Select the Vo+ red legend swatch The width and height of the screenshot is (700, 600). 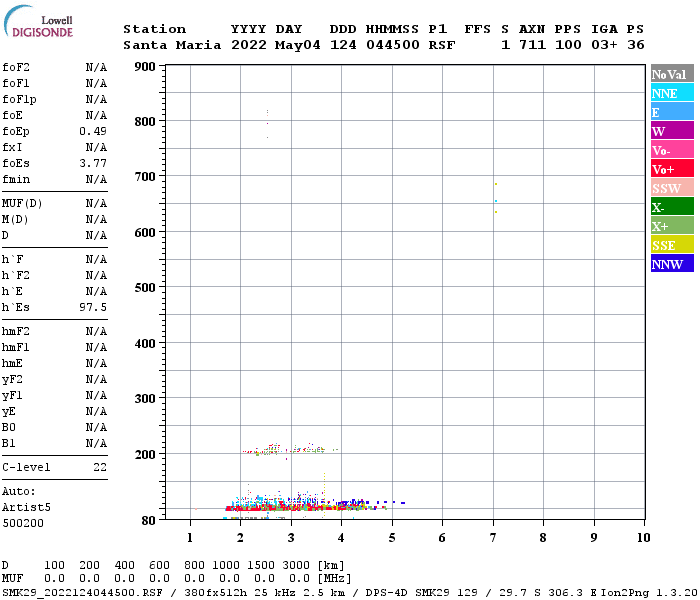[x=672, y=169]
